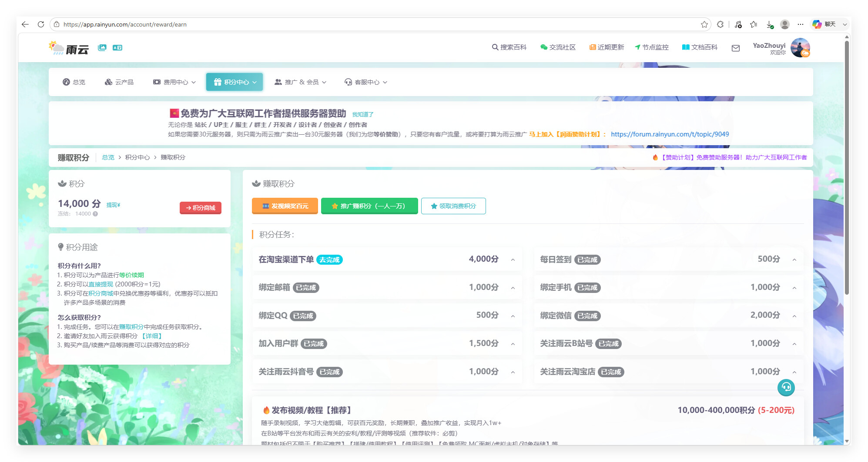Open the YaoZhouyi user avatar

tap(800, 47)
